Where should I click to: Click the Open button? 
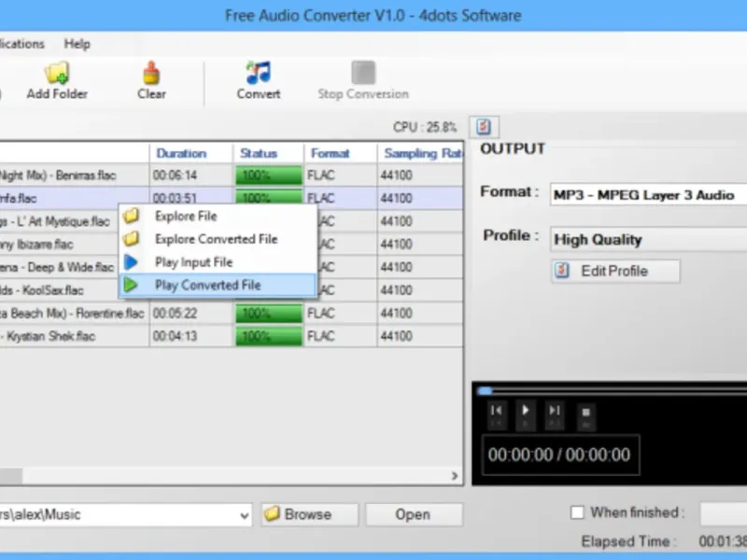click(413, 514)
